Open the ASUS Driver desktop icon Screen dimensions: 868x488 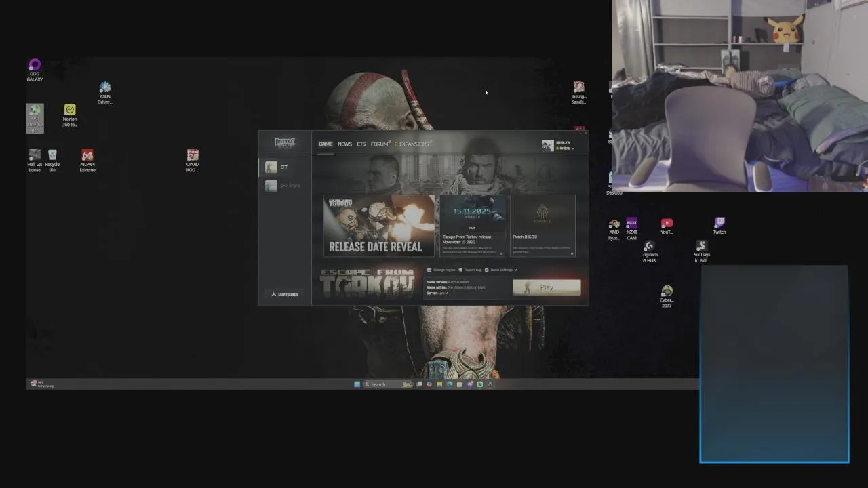point(104,94)
